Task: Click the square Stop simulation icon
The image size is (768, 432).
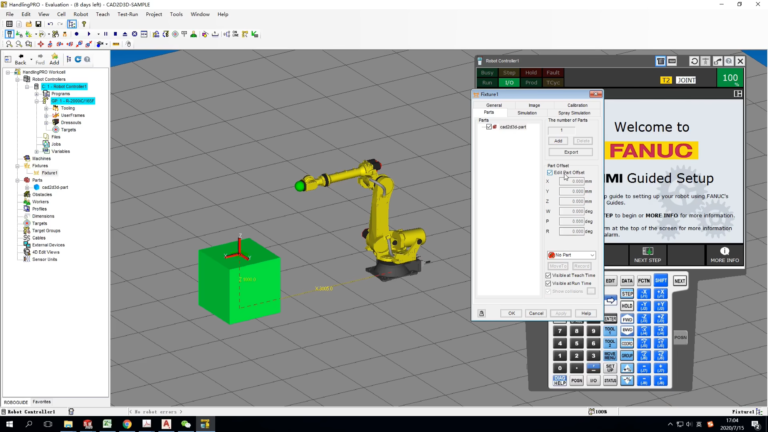Action: click(x=115, y=34)
